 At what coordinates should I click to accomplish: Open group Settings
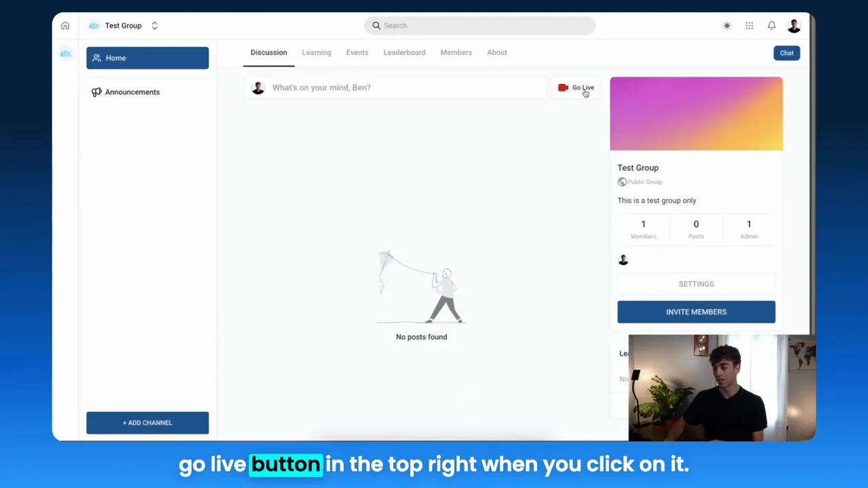(x=696, y=283)
